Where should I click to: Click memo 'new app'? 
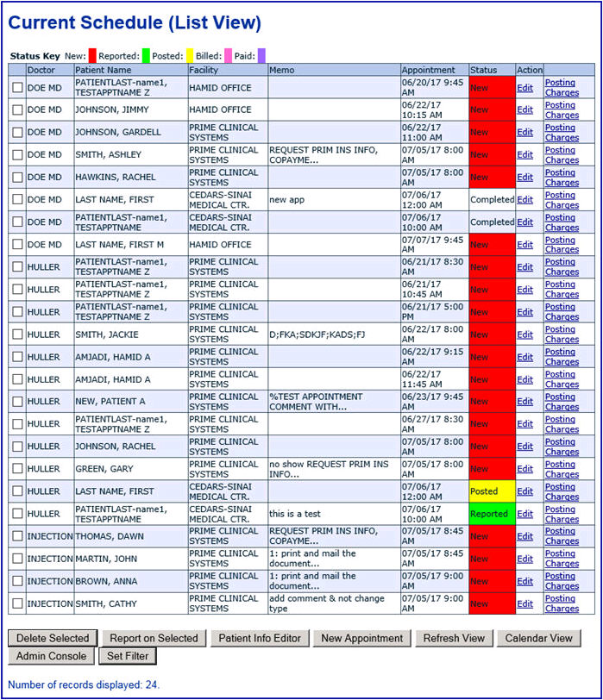tap(286, 199)
